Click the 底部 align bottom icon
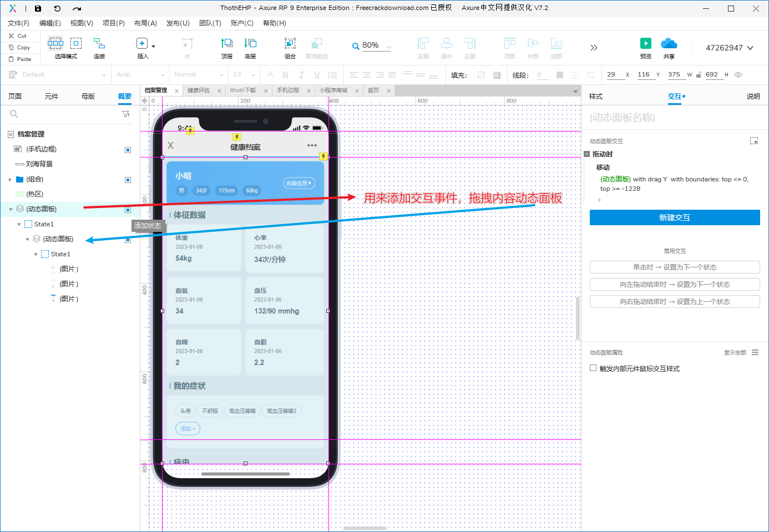This screenshot has height=532, width=769. click(x=556, y=43)
